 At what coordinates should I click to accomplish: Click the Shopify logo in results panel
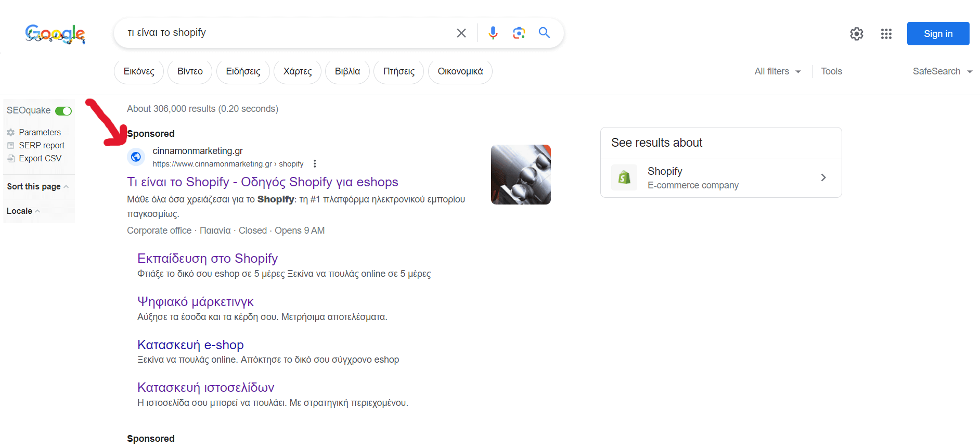(624, 178)
